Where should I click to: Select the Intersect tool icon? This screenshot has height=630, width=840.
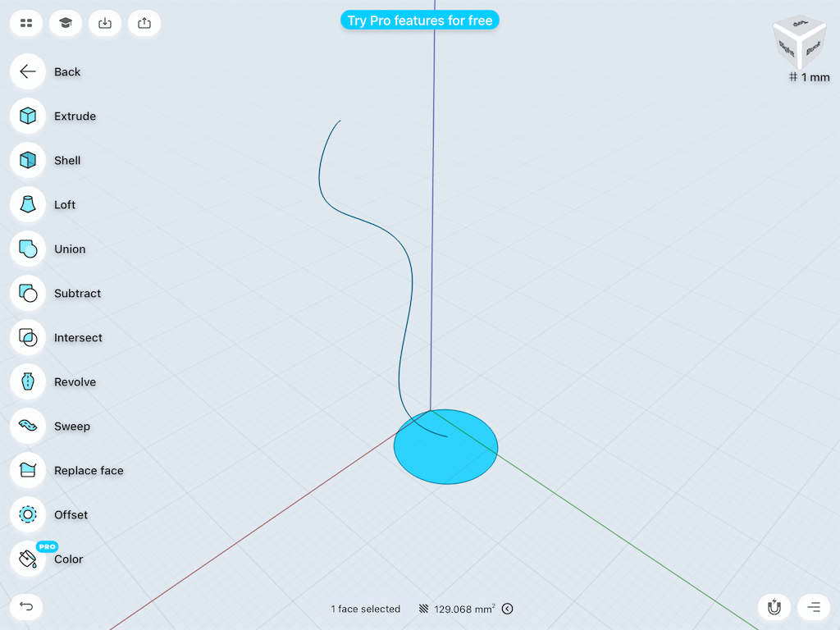[28, 337]
